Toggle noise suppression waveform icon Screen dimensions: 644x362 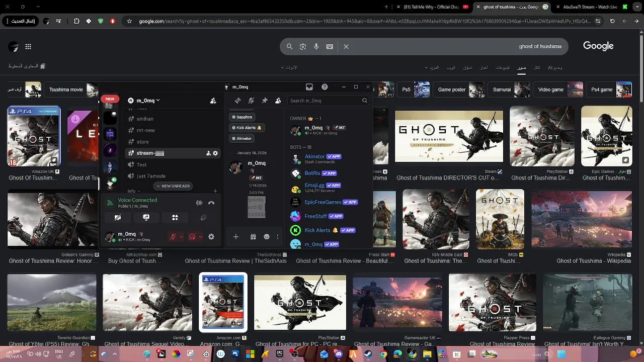[199, 203]
